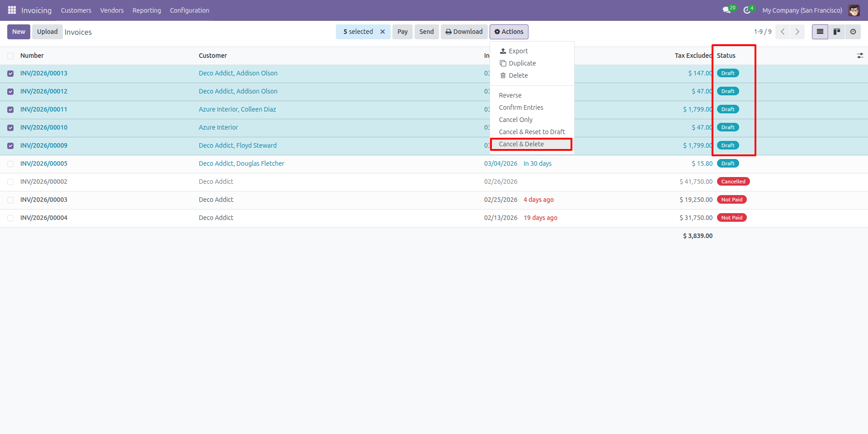Check invoice INV/2026/00002 checkbox

(10, 182)
